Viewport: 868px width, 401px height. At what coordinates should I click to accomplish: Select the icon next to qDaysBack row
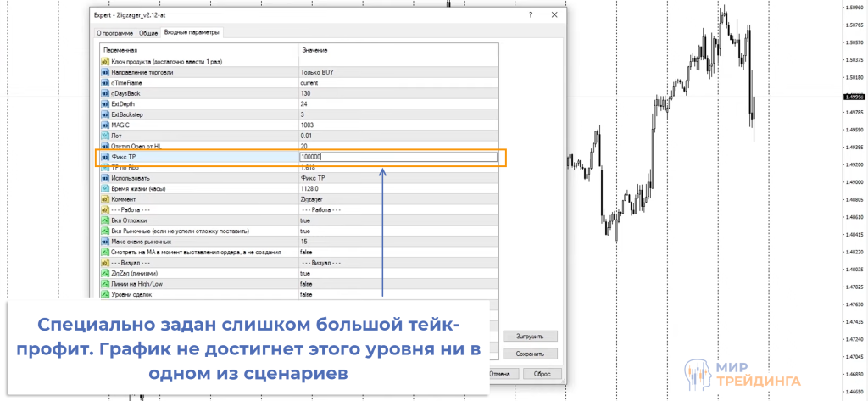coord(105,93)
